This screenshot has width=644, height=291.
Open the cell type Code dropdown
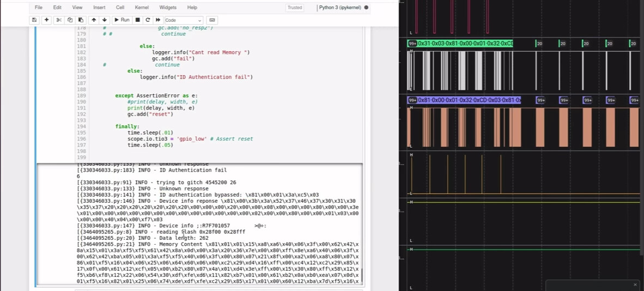click(x=183, y=20)
